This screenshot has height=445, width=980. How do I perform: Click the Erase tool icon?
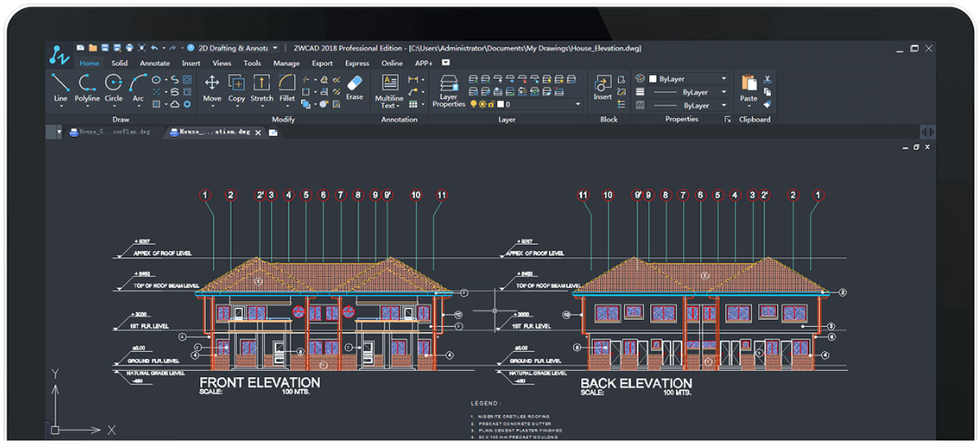354,83
